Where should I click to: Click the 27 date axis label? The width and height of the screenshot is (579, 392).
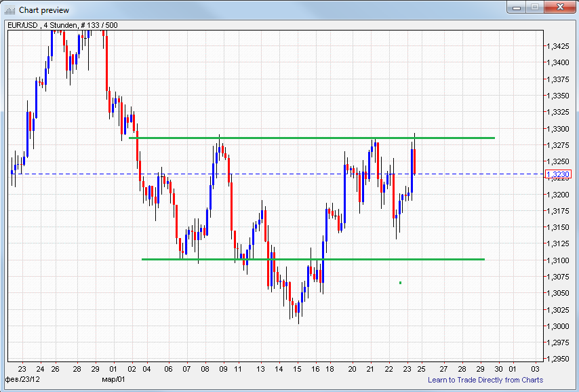click(443, 369)
